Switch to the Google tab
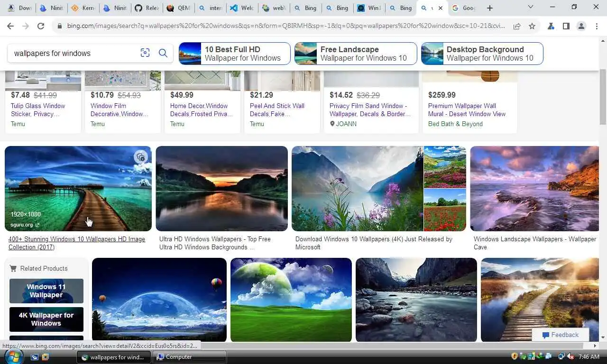 click(x=464, y=8)
